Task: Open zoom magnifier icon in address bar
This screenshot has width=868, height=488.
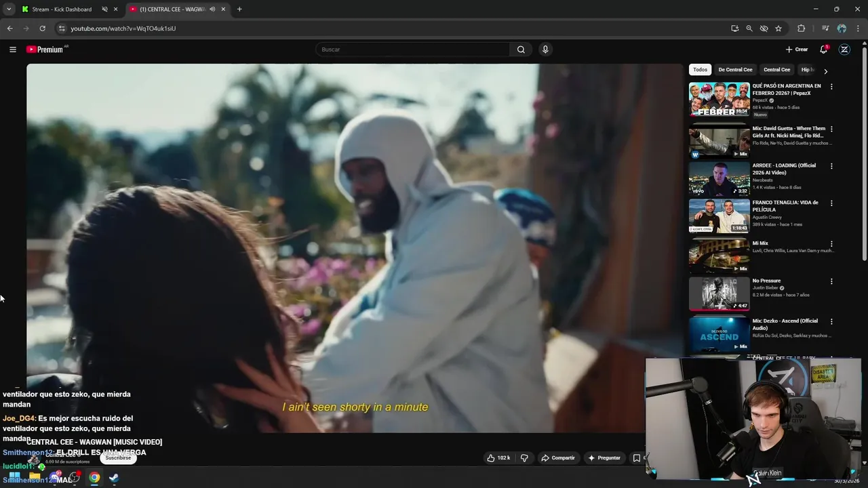Action: [749, 28]
